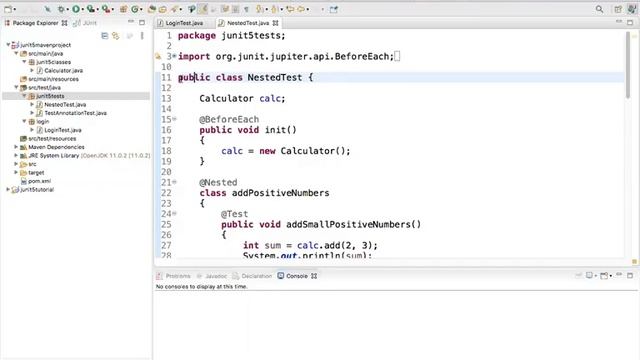Open the Declaration tab
Screen dimensions: 640x360
[x=252, y=276]
